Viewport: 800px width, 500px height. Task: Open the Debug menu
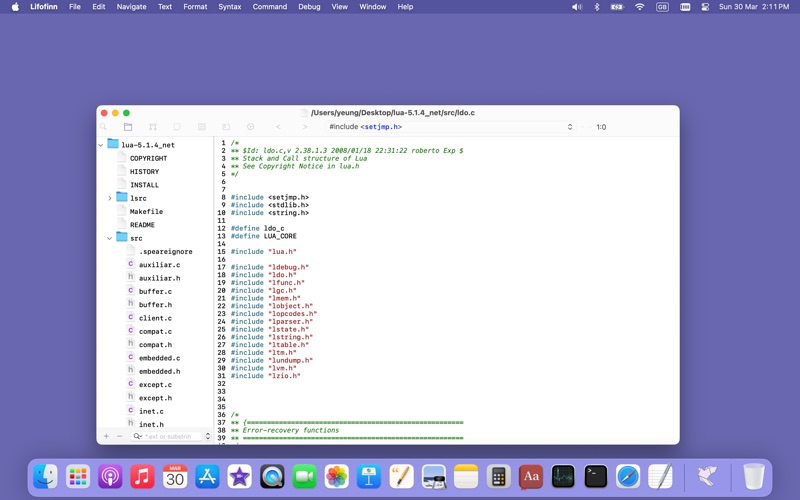point(309,7)
